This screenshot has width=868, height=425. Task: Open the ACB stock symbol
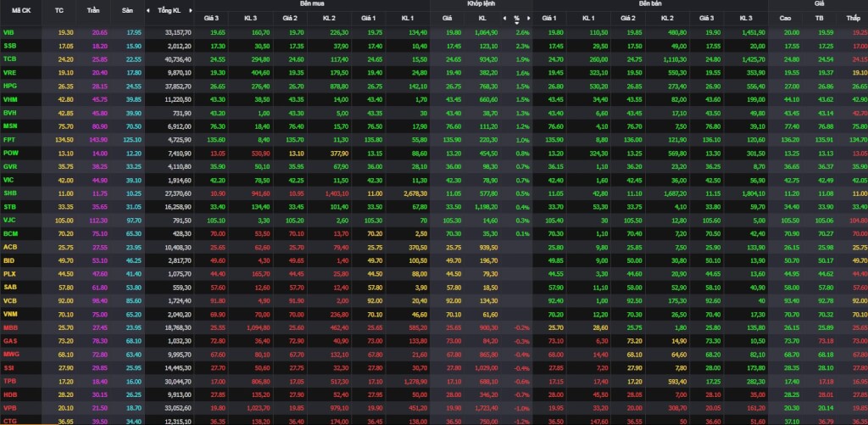click(x=9, y=247)
